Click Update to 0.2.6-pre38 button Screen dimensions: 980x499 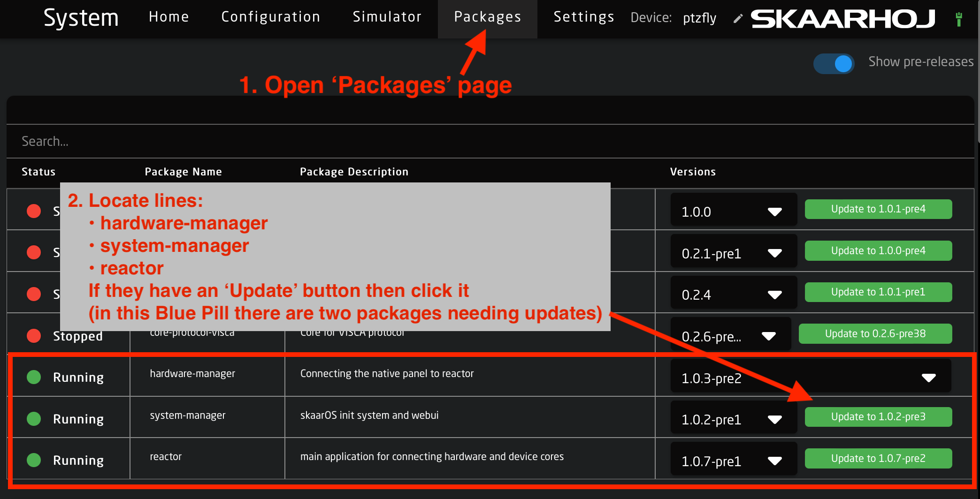click(x=875, y=334)
